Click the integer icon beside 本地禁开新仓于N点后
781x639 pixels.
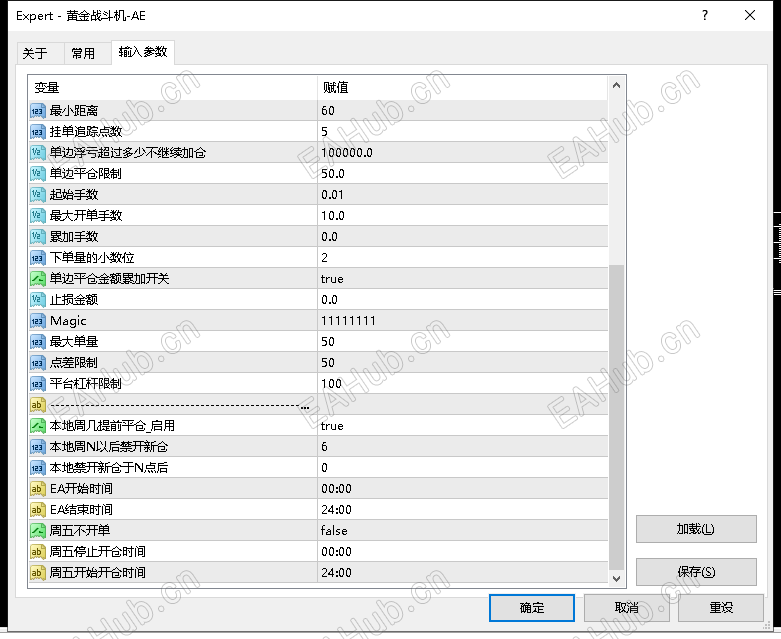pyautogui.click(x=38, y=468)
